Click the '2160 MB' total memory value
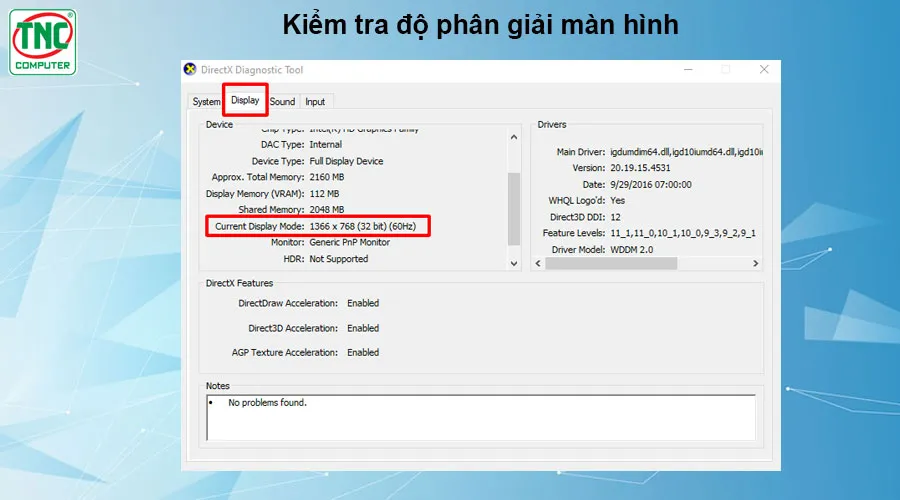This screenshot has width=900, height=500. 327,177
